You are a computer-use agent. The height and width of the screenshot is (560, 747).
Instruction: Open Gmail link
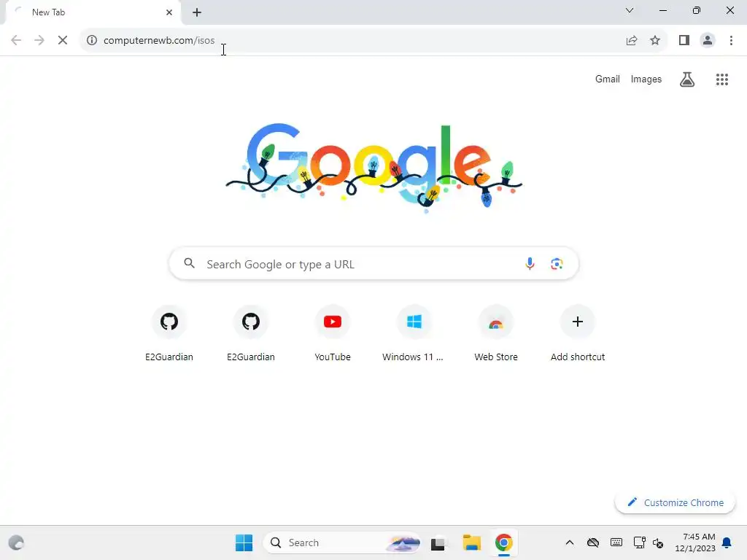608,79
